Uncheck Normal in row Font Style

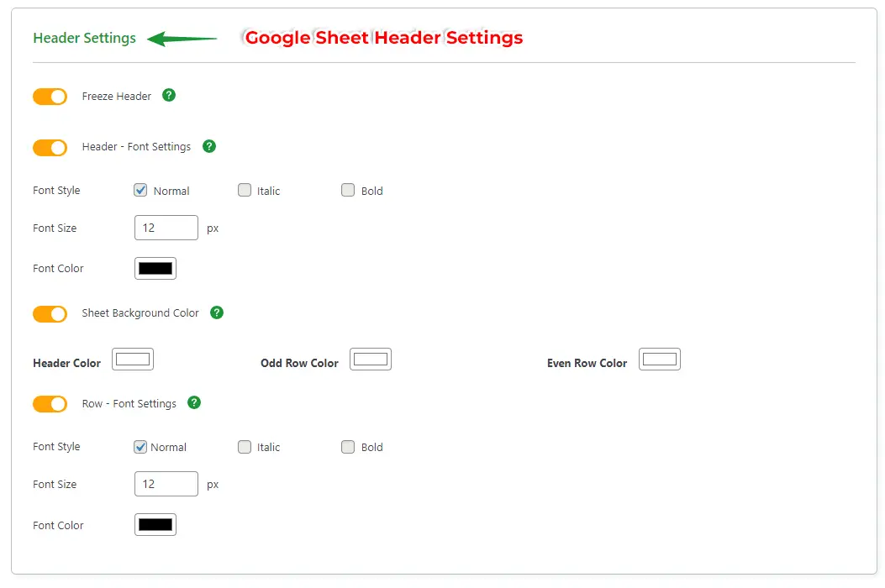tap(140, 447)
